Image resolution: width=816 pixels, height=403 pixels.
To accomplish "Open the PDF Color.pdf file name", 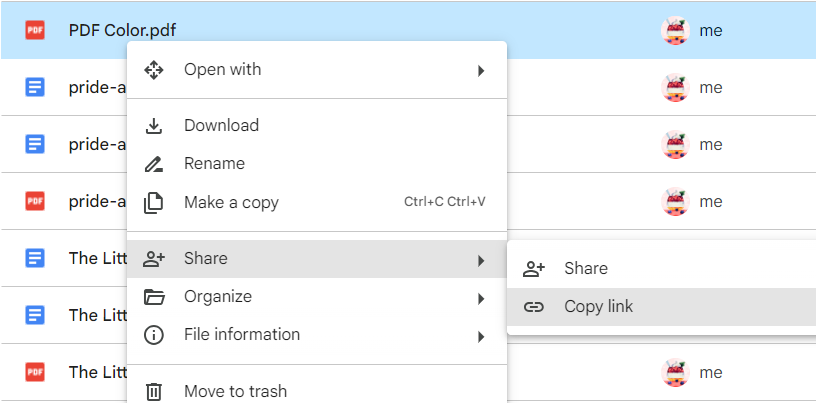I will pyautogui.click(x=122, y=30).
